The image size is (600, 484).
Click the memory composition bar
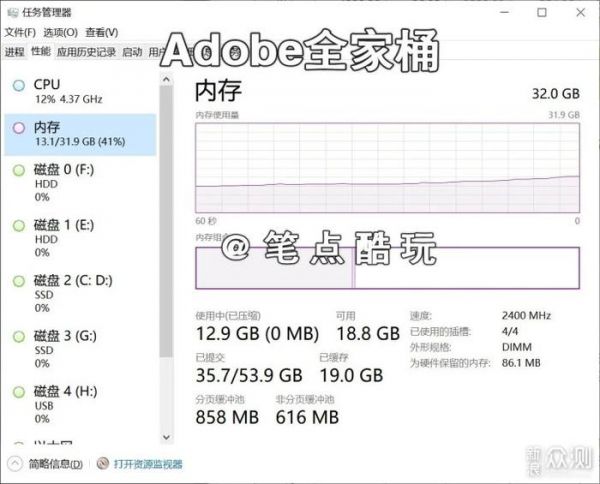(387, 267)
